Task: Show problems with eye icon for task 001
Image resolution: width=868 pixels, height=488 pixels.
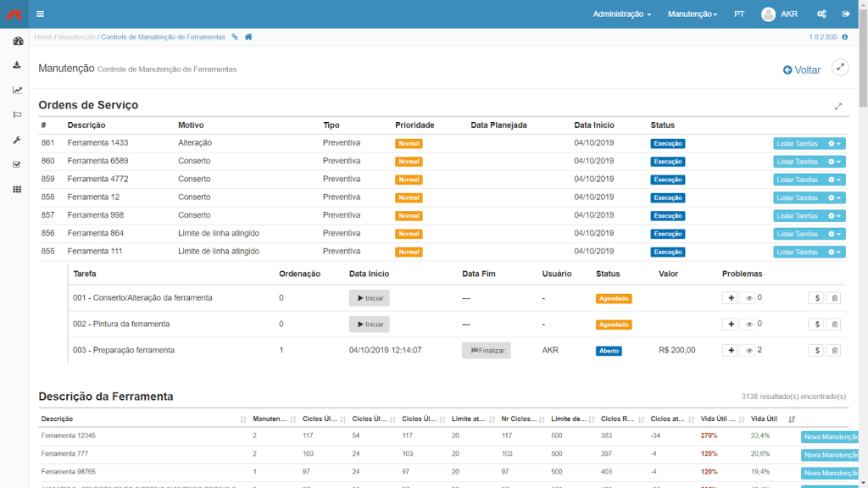Action: tap(748, 298)
